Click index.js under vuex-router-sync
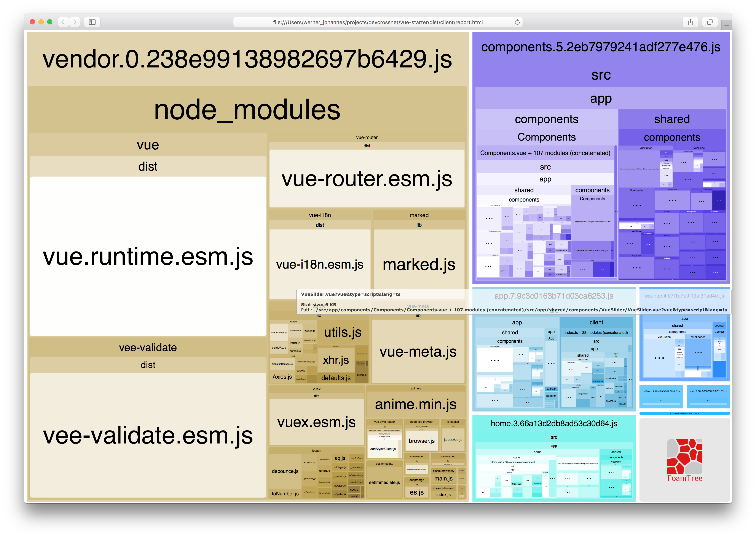This screenshot has width=756, height=538. click(443, 495)
